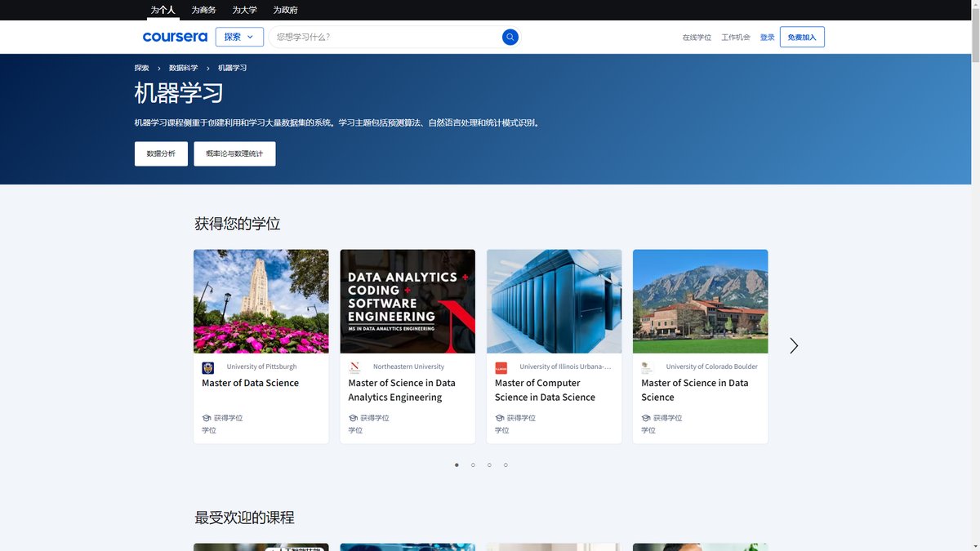Image resolution: width=980 pixels, height=551 pixels.
Task: Open Colorado Boulder Master of Science in Data Science
Action: (x=694, y=390)
